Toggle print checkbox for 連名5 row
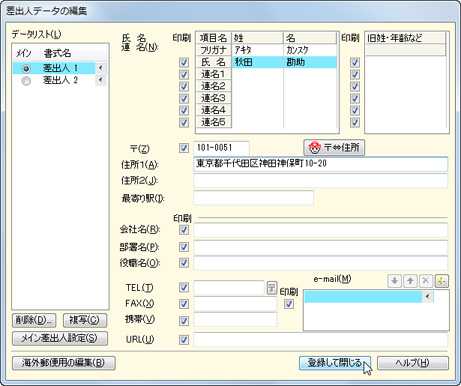Image resolution: width=461 pixels, height=386 pixels. click(184, 122)
